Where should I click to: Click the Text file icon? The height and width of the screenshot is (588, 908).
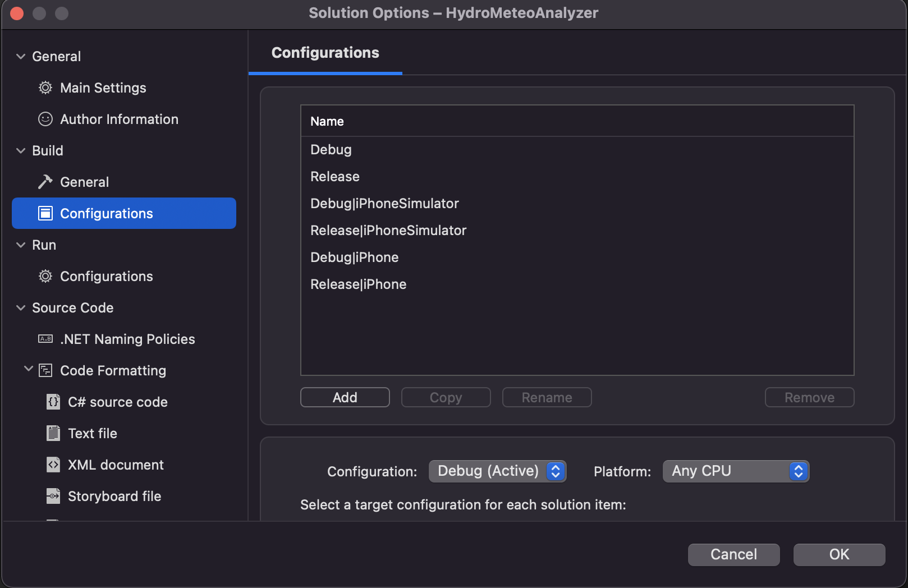pos(53,434)
